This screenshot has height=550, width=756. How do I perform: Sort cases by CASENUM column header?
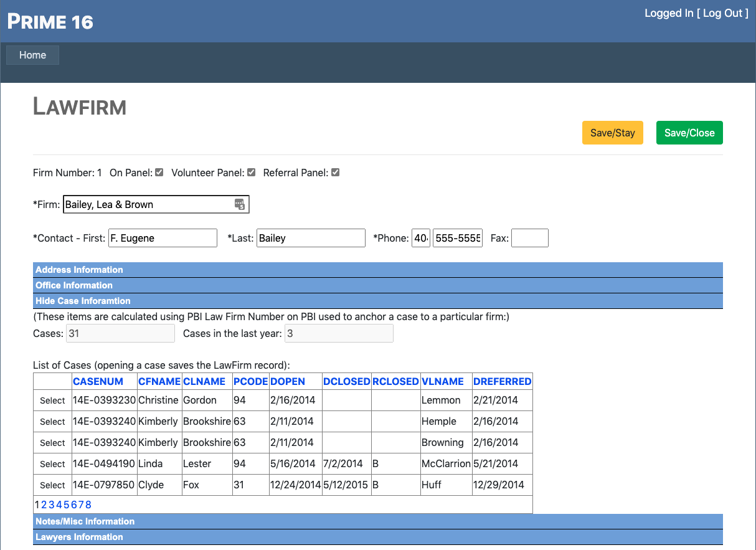pos(98,381)
